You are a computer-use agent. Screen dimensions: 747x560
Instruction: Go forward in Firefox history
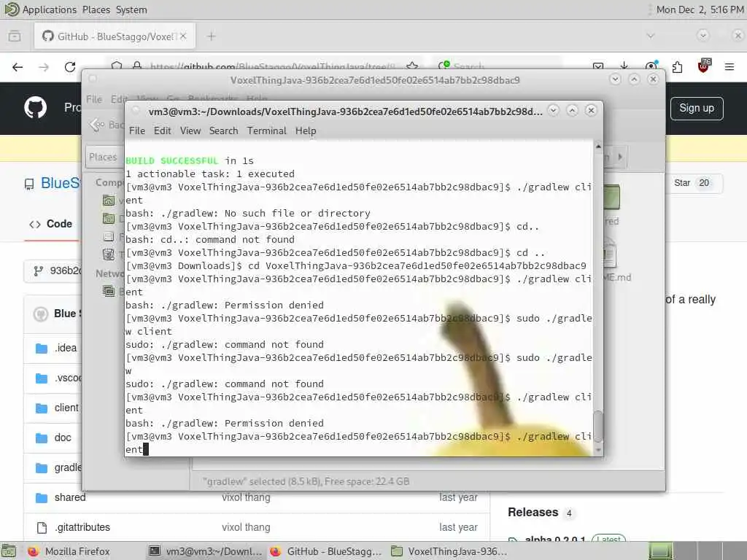(44, 67)
